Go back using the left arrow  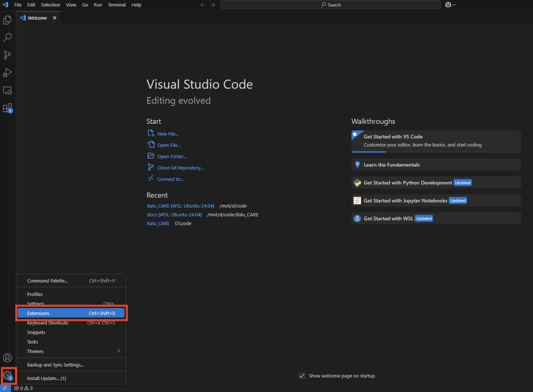[x=203, y=5]
